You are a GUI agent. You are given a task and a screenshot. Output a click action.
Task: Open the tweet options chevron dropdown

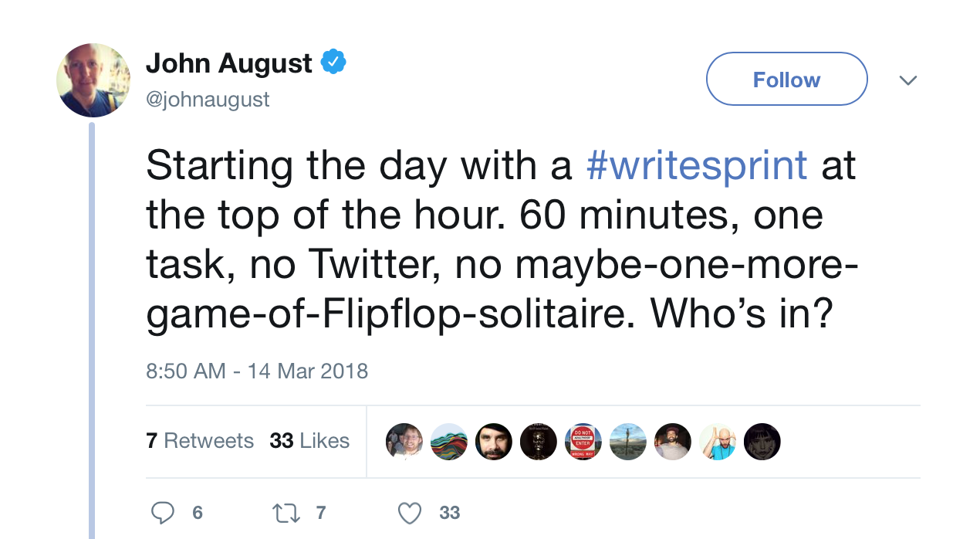point(908,80)
